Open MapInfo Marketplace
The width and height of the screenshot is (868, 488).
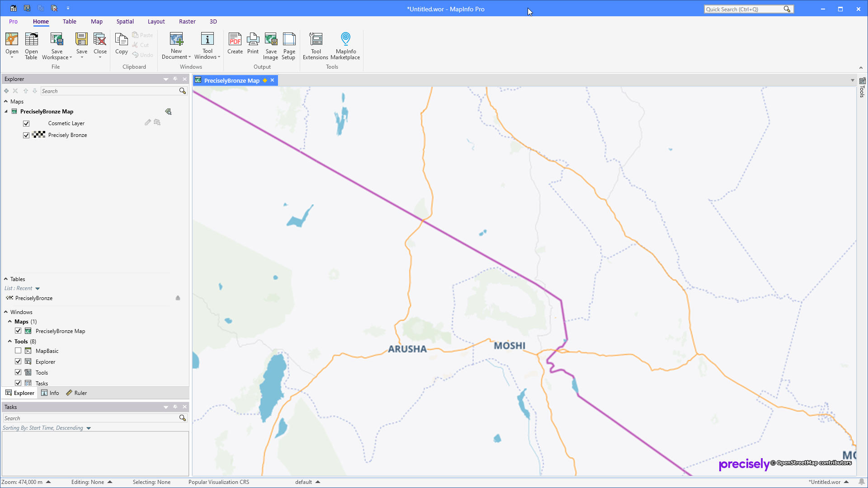tap(345, 45)
